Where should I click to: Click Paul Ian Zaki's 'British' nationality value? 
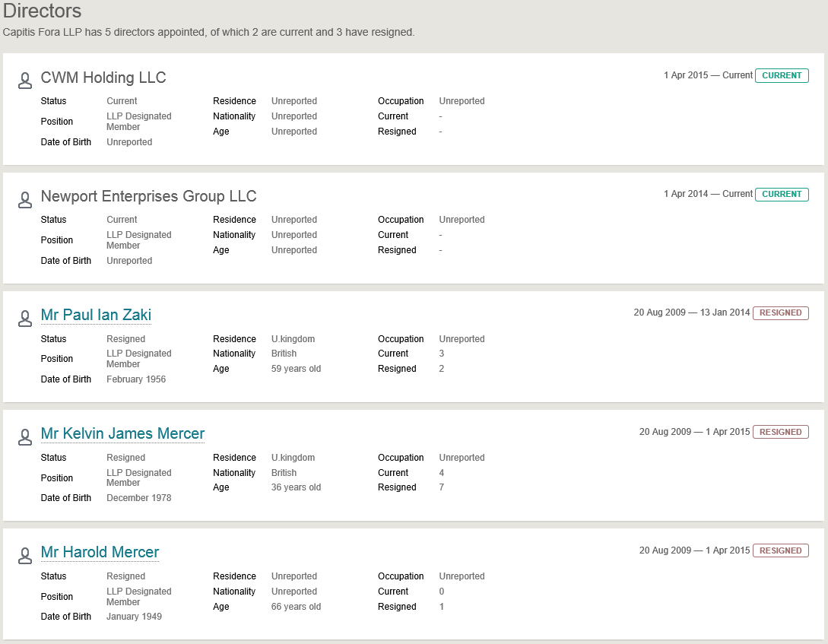284,354
